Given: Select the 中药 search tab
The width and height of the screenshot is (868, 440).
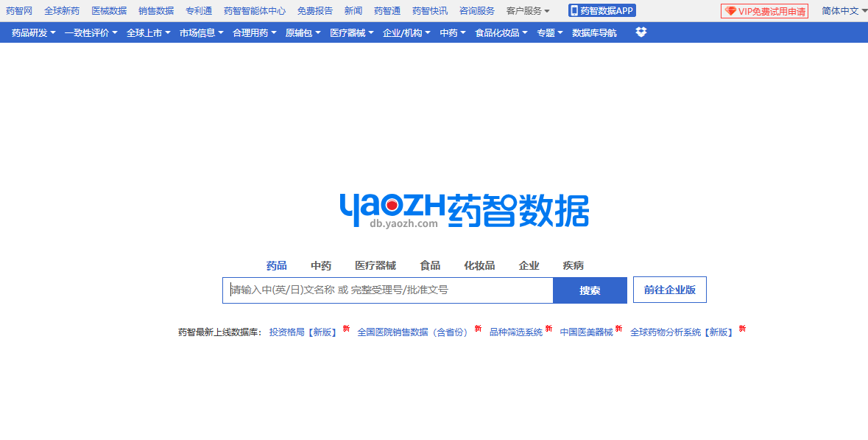Looking at the screenshot, I should pyautogui.click(x=320, y=265).
